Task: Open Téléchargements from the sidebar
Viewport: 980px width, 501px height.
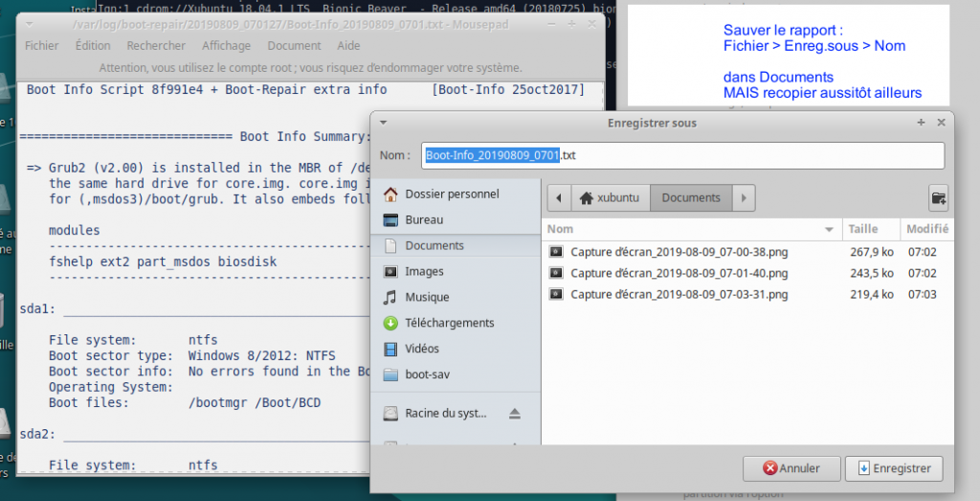Action: point(449,323)
